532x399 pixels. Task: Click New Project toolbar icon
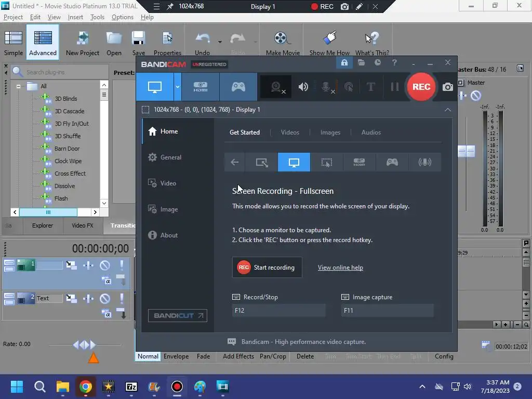(83, 43)
